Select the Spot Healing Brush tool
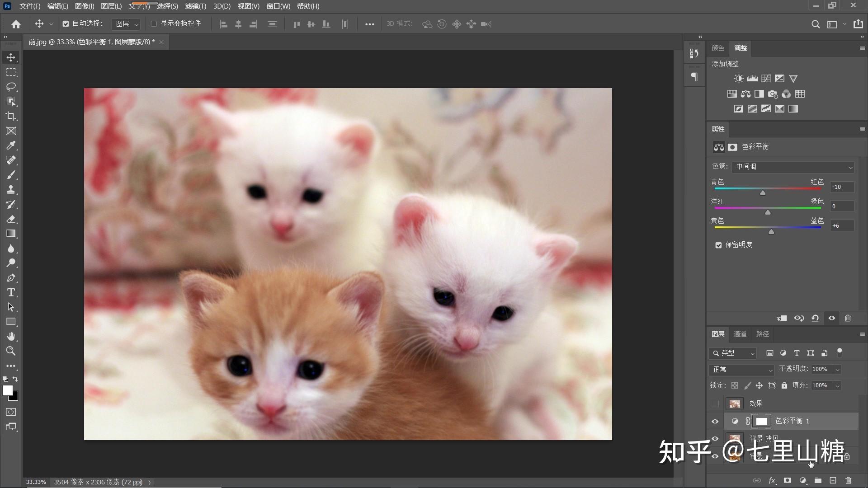This screenshot has height=488, width=868. pos(11,160)
